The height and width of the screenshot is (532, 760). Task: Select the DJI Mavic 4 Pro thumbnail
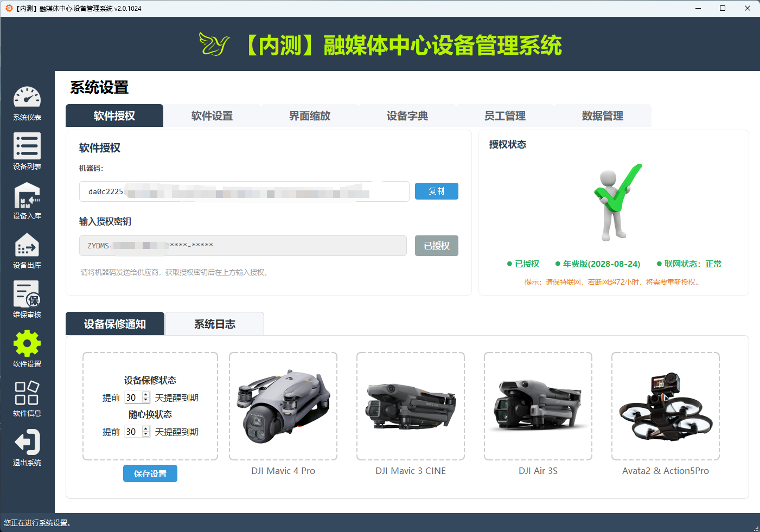pos(283,406)
